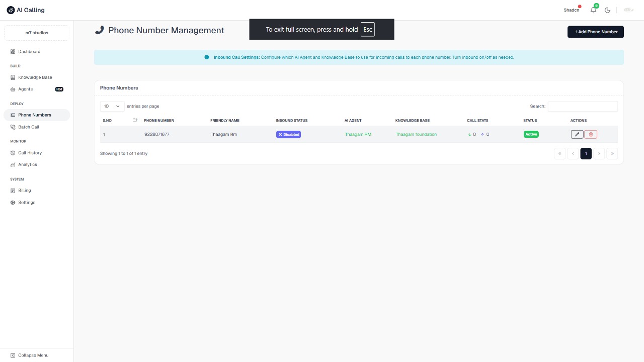The height and width of the screenshot is (362, 644).
Task: Select Knowledge Base in the sidebar
Action: pos(35,77)
